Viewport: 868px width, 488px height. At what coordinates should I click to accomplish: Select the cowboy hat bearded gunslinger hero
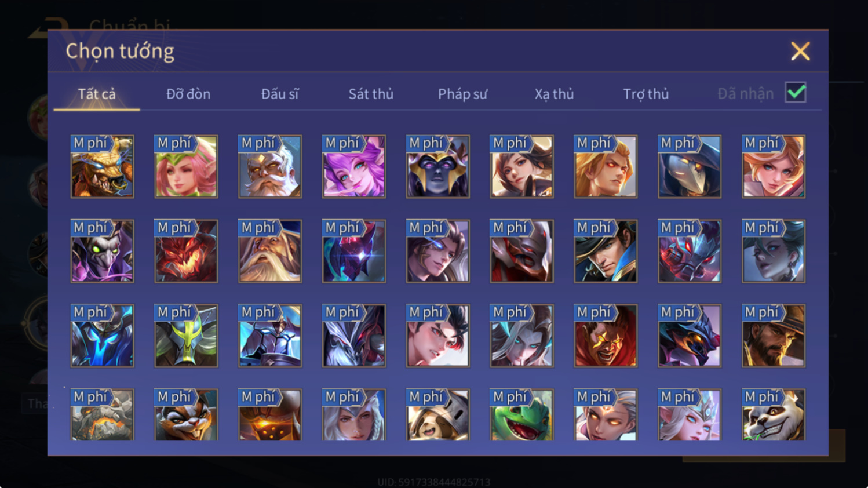[x=774, y=336]
